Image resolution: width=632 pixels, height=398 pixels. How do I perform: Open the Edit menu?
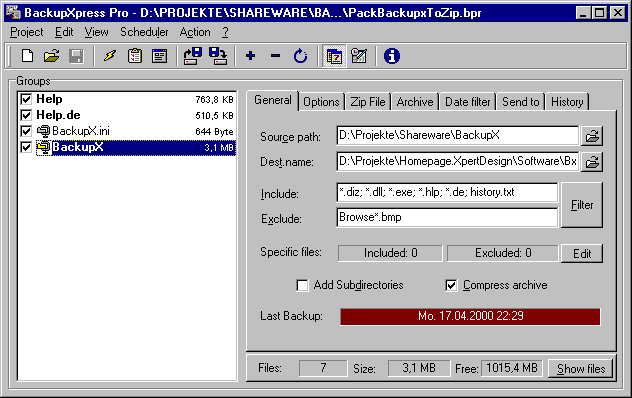point(64,32)
